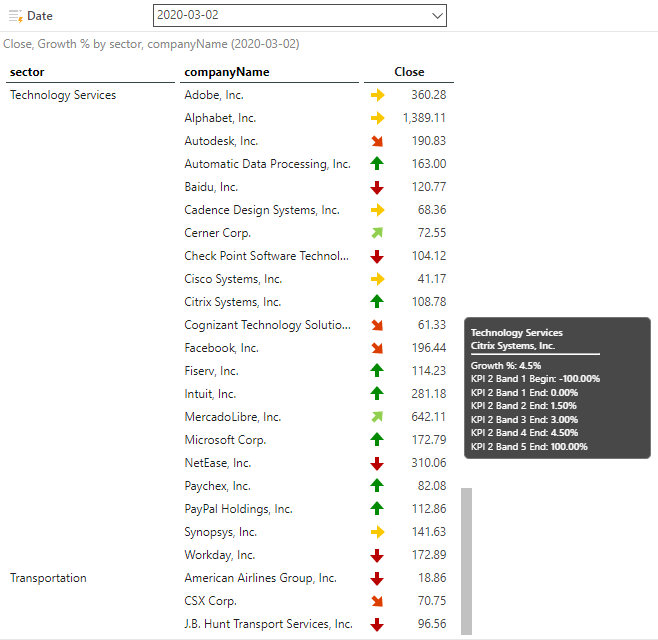
Task: Click the orange arrow for Facebook, Inc.
Action: (x=377, y=348)
